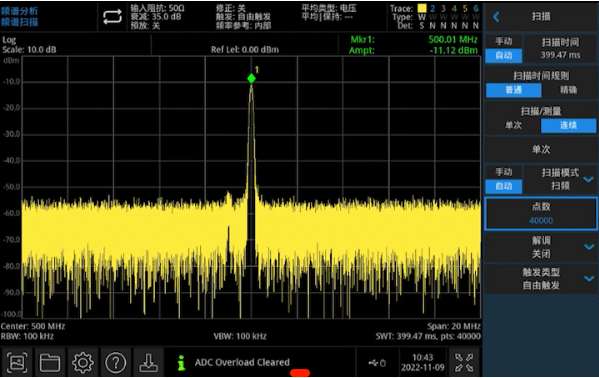
Task: Click the yellow Trace 1 color swatch
Action: [x=422, y=8]
